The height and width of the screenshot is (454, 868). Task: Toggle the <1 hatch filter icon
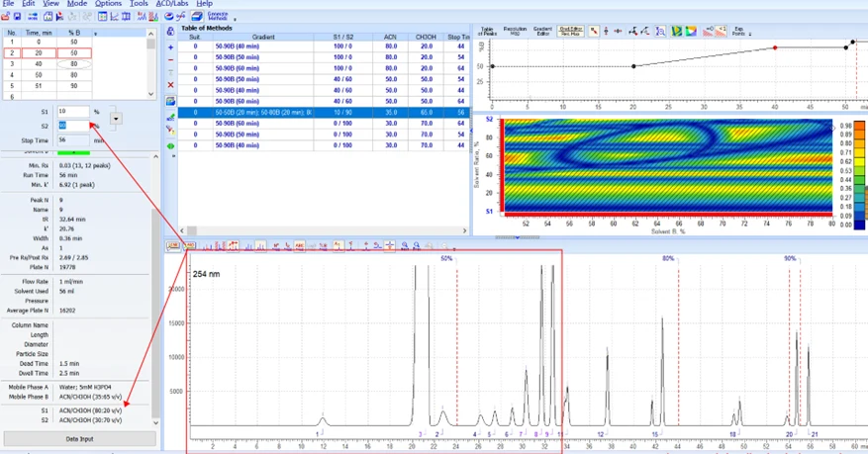(721, 32)
